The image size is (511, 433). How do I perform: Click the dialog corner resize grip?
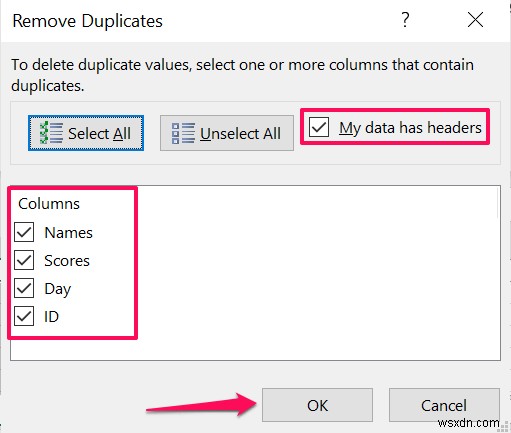click(x=505, y=427)
